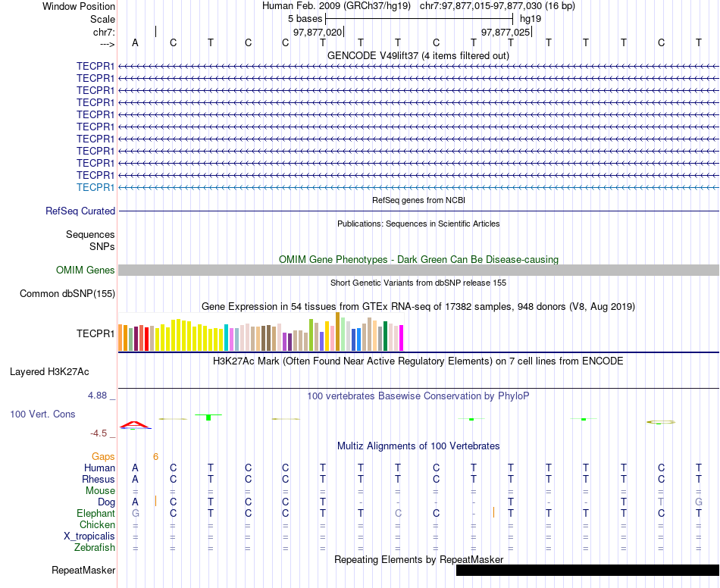
Task: Click the OMIM Gene Phenotypes green title
Action: pyautogui.click(x=418, y=259)
